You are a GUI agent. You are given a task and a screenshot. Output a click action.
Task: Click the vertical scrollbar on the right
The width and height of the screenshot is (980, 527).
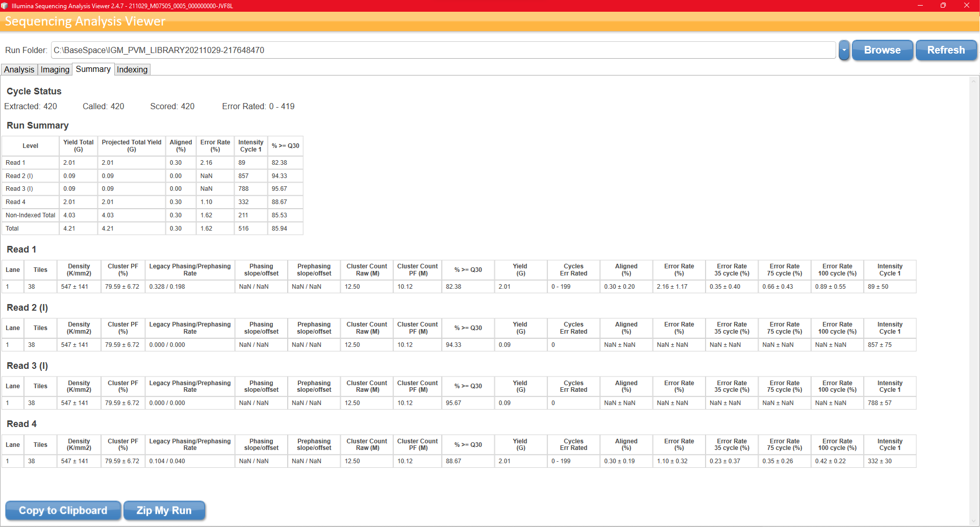(974, 301)
